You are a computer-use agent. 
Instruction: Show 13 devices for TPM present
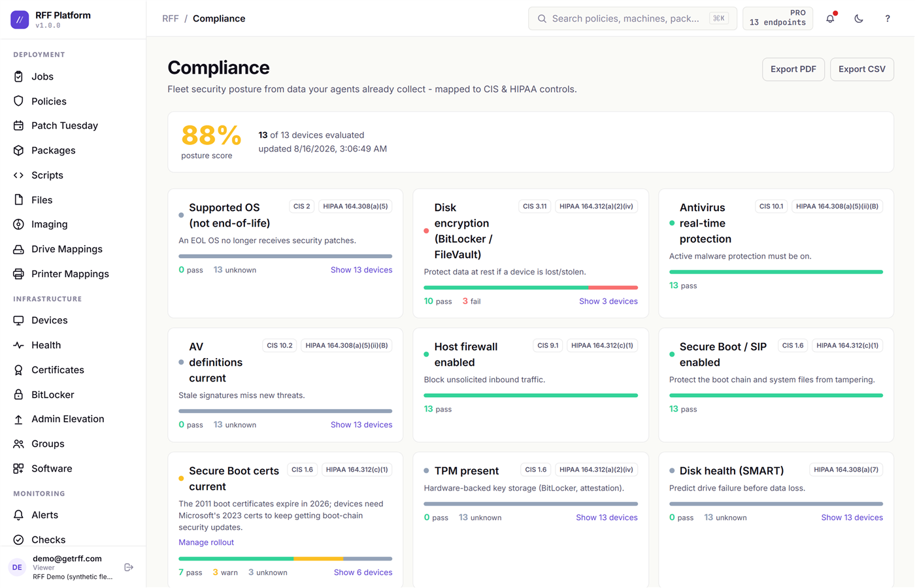point(607,517)
